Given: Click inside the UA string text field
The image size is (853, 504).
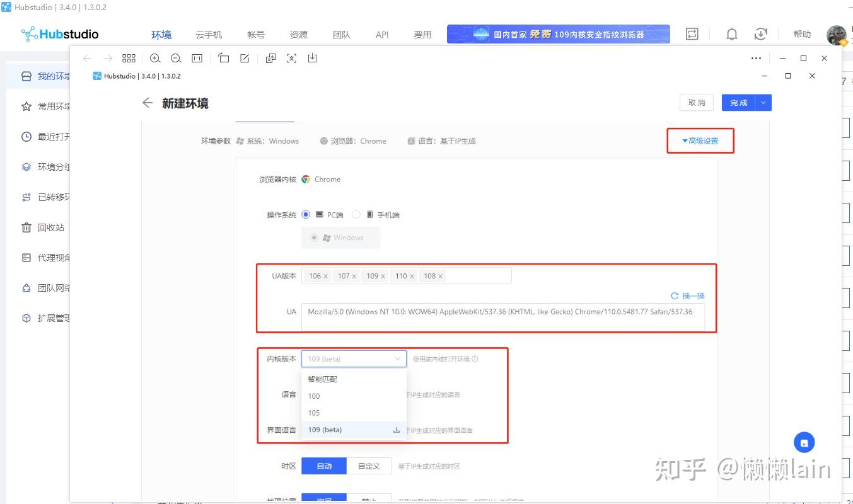Looking at the screenshot, I should [x=503, y=316].
